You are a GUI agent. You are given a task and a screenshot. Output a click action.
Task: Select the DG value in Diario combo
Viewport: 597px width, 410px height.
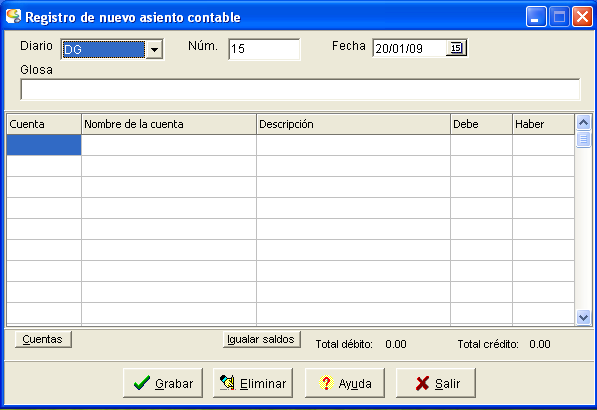point(103,49)
